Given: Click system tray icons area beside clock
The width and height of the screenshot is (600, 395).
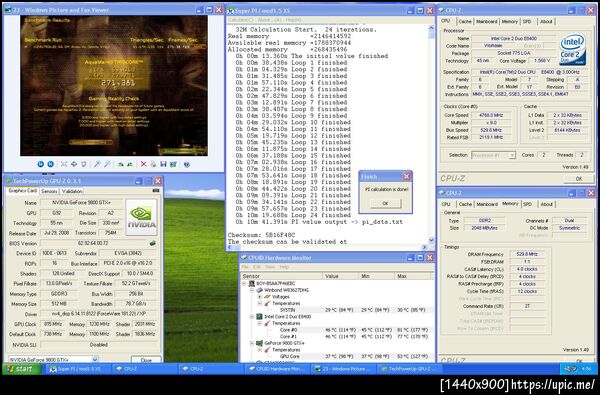Looking at the screenshot, I should click(x=572, y=369).
